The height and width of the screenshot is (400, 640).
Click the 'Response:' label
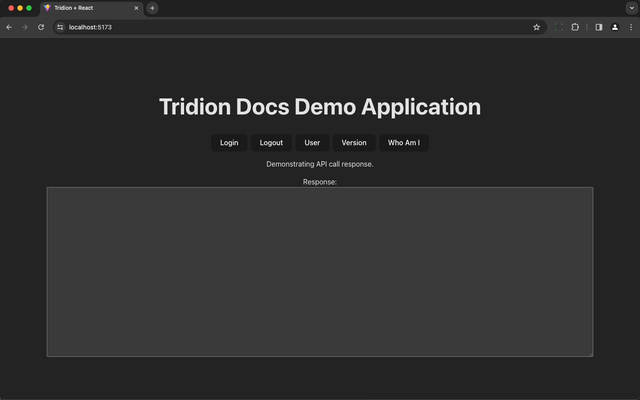click(x=320, y=182)
